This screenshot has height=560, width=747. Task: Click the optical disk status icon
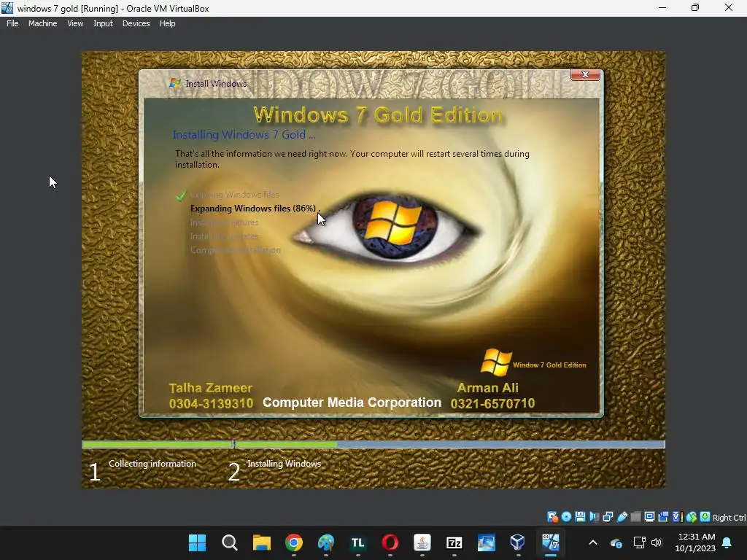tap(566, 517)
